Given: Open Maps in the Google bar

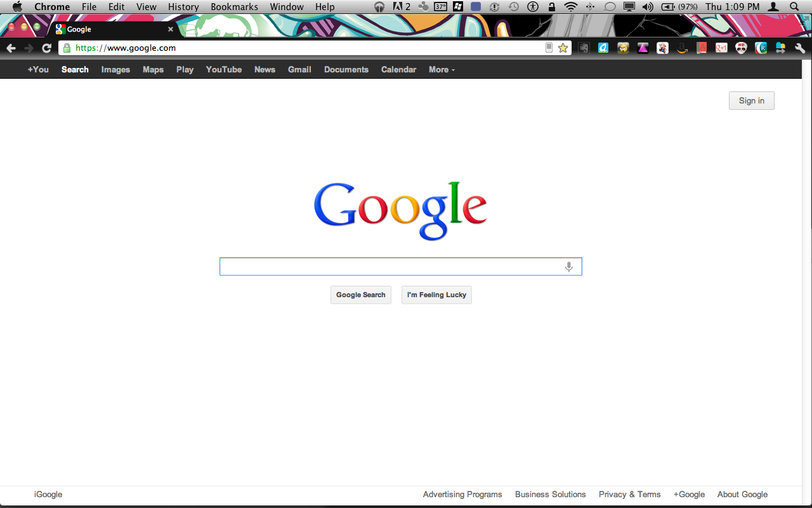Looking at the screenshot, I should [153, 70].
